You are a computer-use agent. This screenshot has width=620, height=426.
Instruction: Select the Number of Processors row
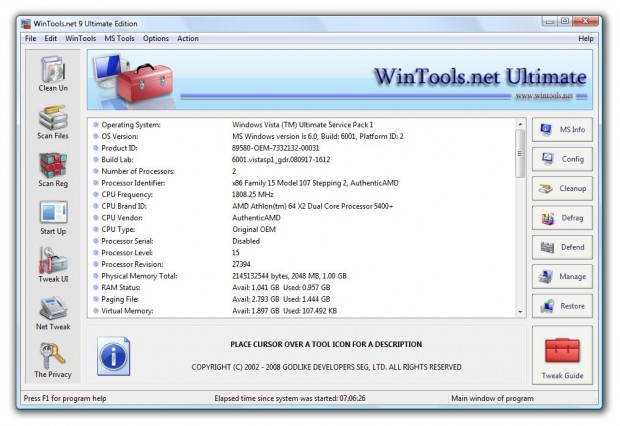[301, 171]
